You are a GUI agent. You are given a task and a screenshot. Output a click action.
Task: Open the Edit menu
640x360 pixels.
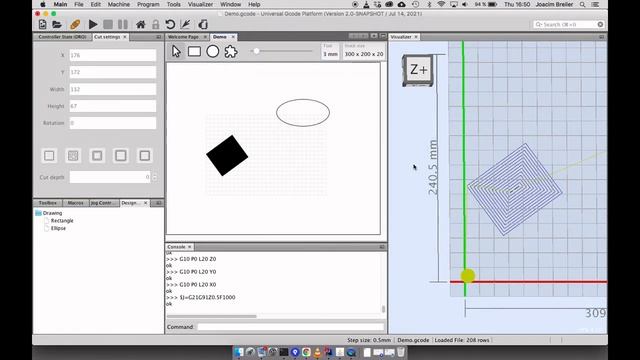click(x=96, y=4)
